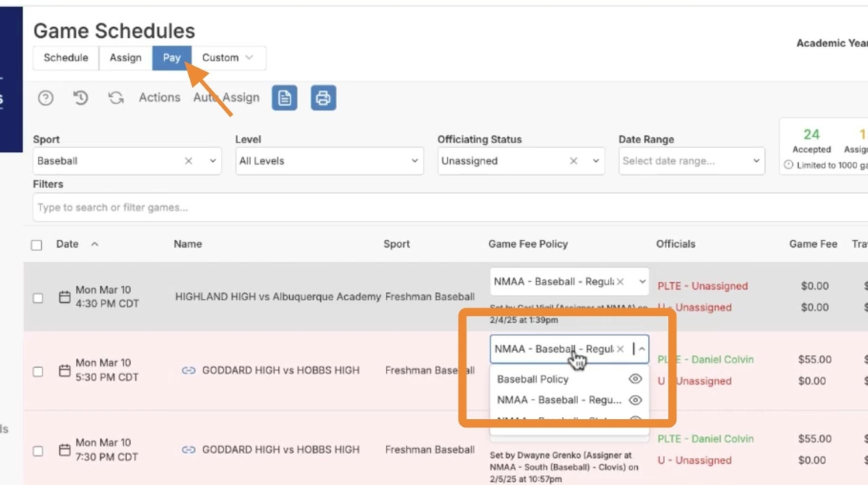Check the Highland High 4:30 PM game checkbox
The image size is (868, 485).
[38, 298]
